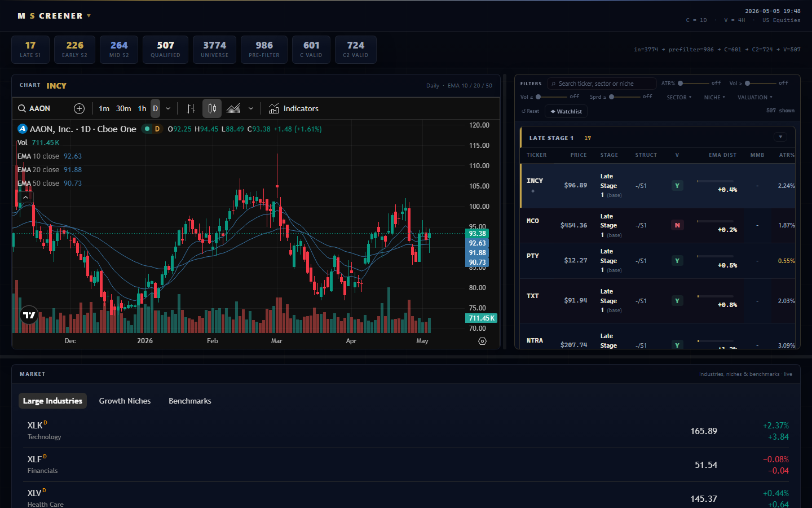The image size is (812, 508).
Task: Select the 1m timeframe
Action: point(104,108)
